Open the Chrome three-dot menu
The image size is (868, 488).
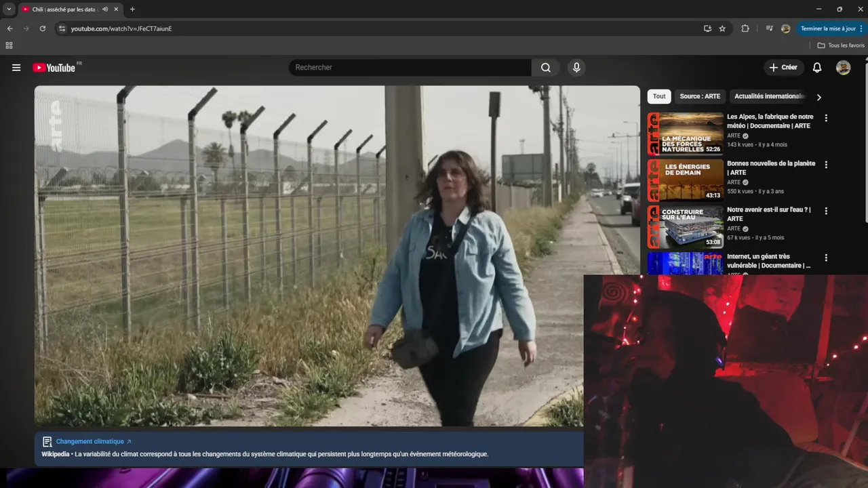[x=861, y=28]
